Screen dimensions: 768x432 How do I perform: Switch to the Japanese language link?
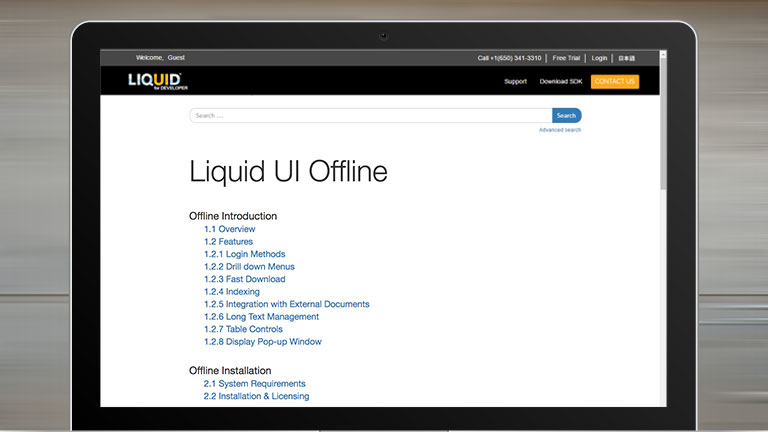pos(626,58)
